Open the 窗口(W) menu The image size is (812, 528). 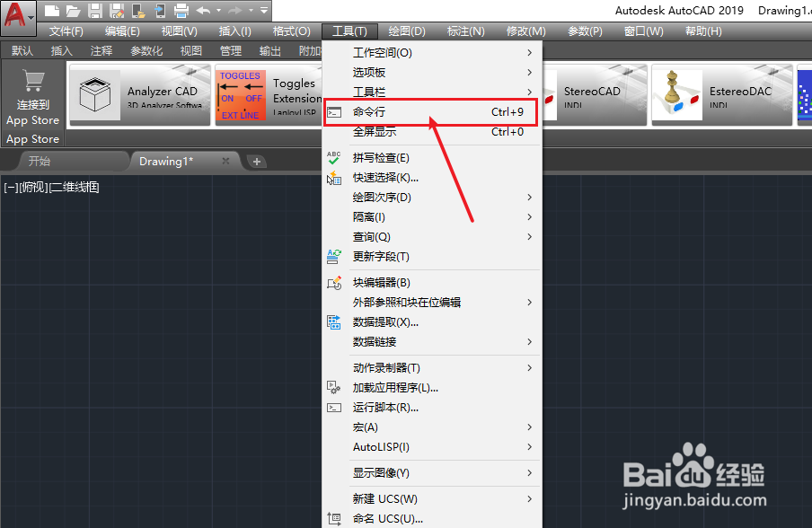[x=644, y=31]
